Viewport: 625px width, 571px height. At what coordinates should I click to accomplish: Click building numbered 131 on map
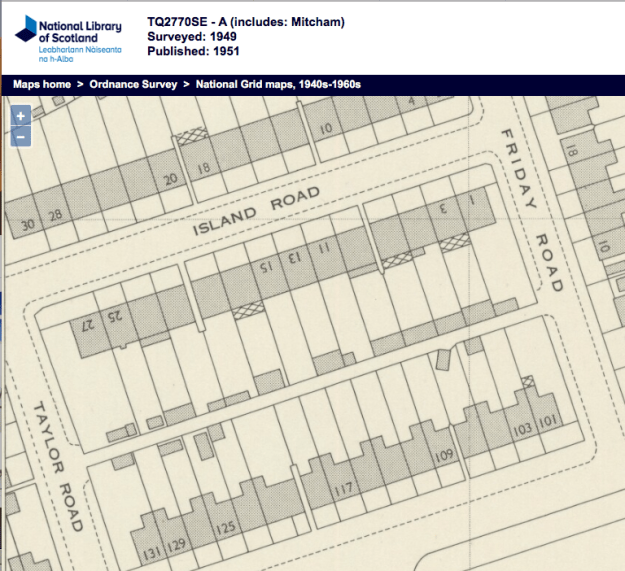[152, 551]
